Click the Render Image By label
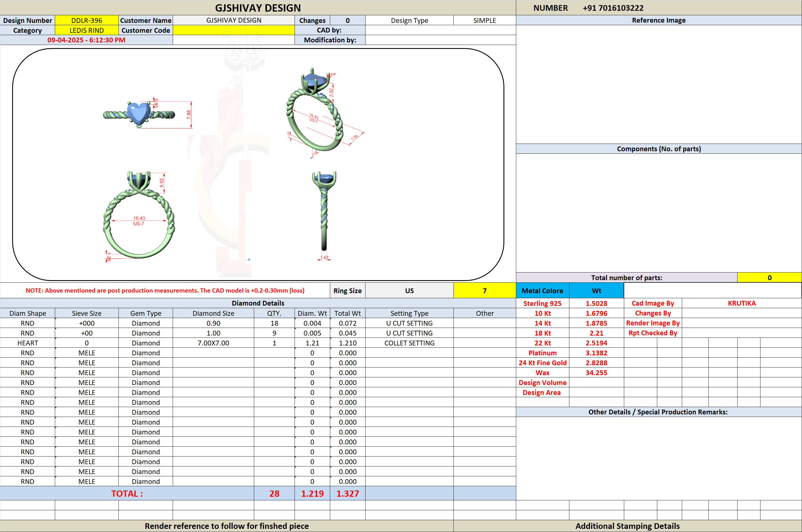The width and height of the screenshot is (802, 532). (653, 323)
